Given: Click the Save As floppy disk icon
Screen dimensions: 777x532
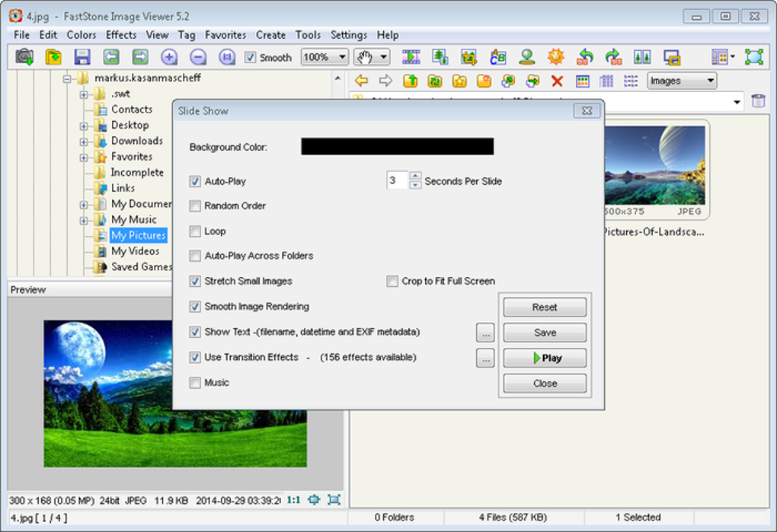Looking at the screenshot, I should pos(82,57).
